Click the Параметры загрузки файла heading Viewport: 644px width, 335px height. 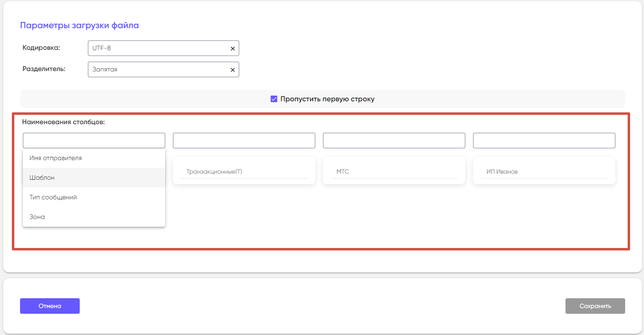tap(79, 25)
